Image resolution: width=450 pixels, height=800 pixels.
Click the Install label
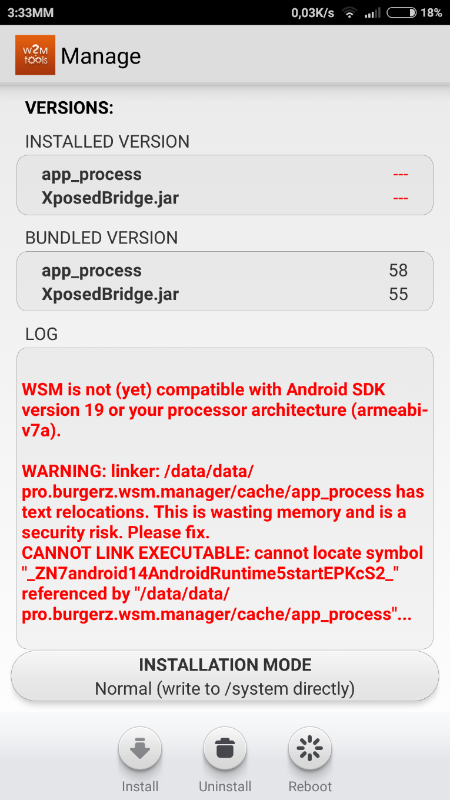pyautogui.click(x=140, y=786)
